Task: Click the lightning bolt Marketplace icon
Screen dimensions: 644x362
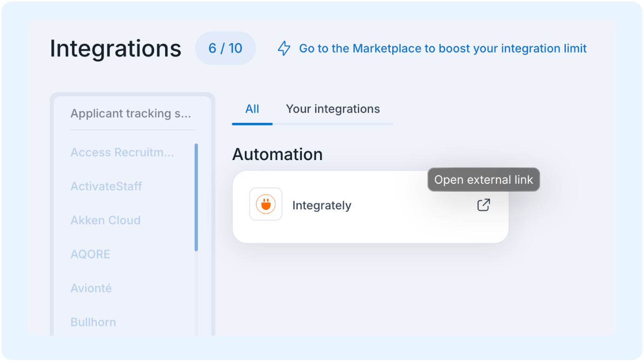Action: tap(284, 48)
